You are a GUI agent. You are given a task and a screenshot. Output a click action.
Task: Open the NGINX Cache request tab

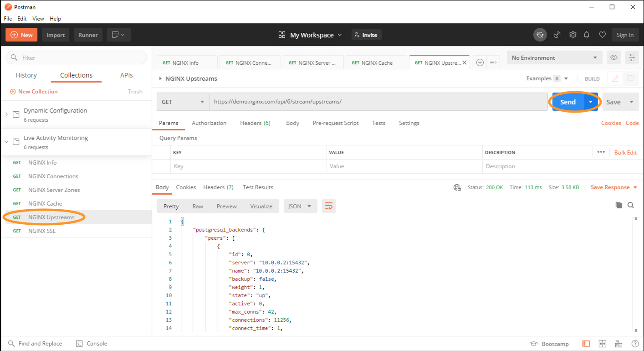point(377,62)
